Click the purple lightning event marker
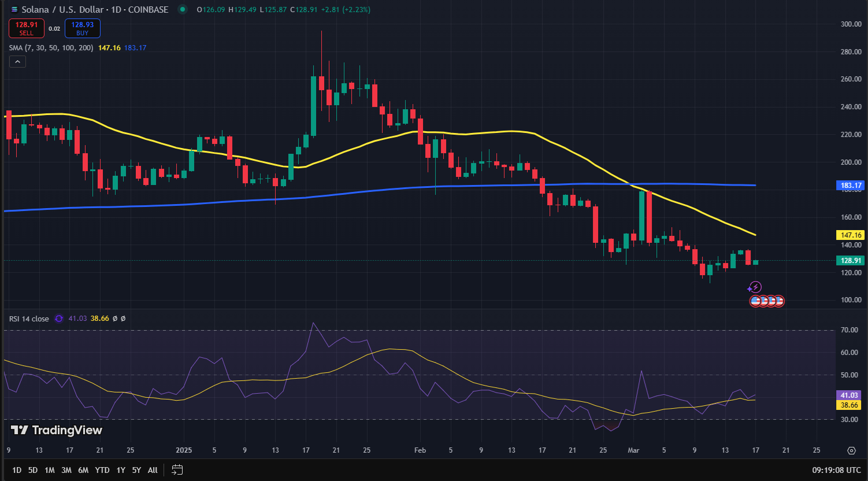 [x=755, y=287]
